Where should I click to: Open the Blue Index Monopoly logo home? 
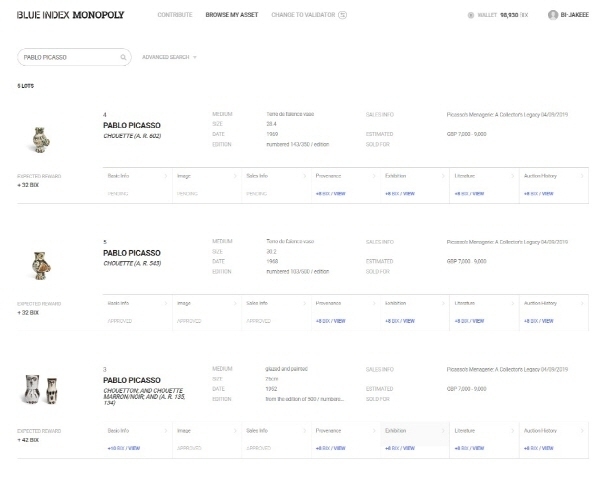(70, 15)
